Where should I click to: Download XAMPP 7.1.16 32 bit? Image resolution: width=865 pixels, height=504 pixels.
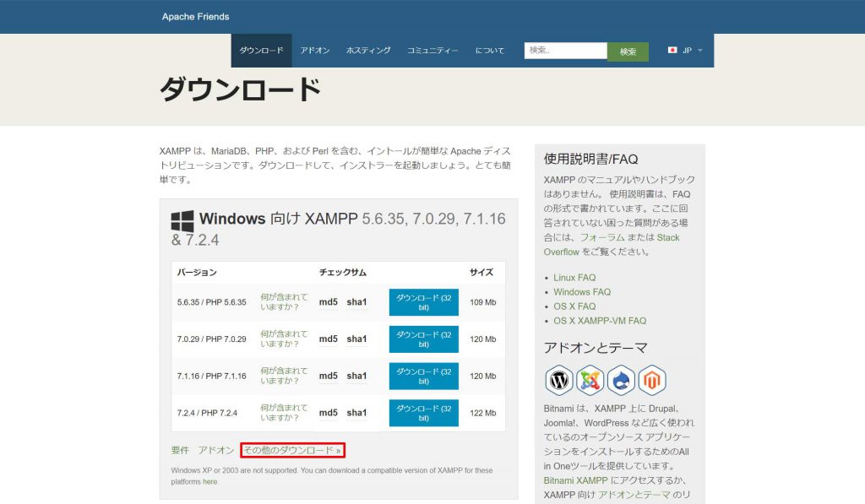424,376
